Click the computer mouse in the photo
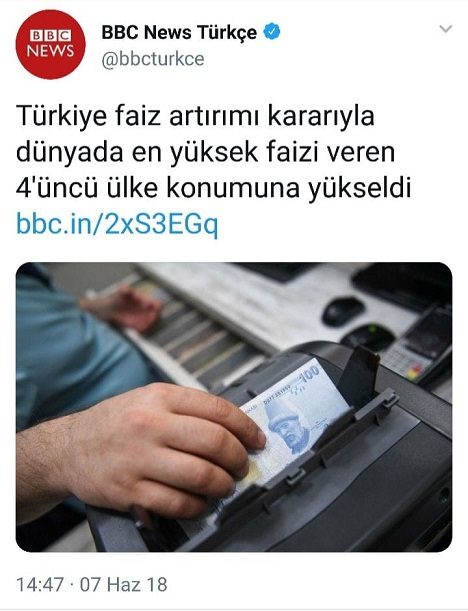This screenshot has width=468, height=611. [343, 311]
